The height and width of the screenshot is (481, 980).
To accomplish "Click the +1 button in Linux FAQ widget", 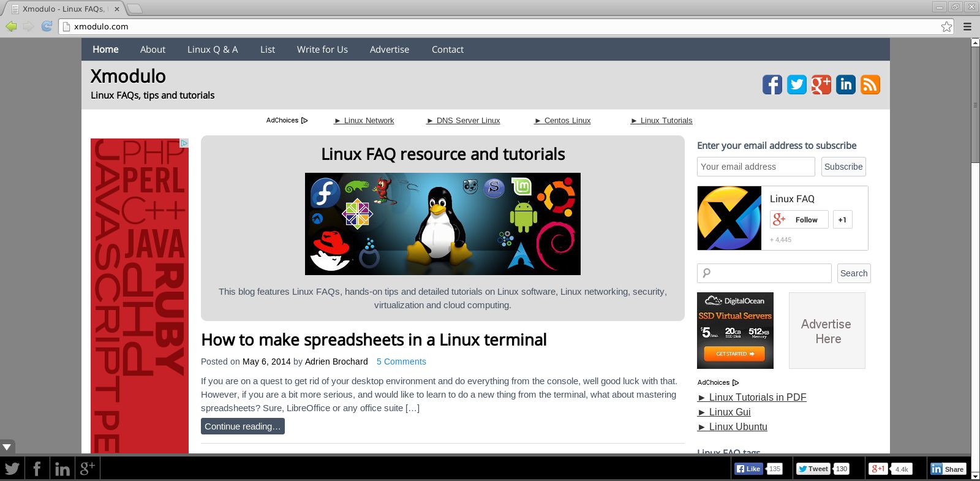I will pyautogui.click(x=843, y=219).
